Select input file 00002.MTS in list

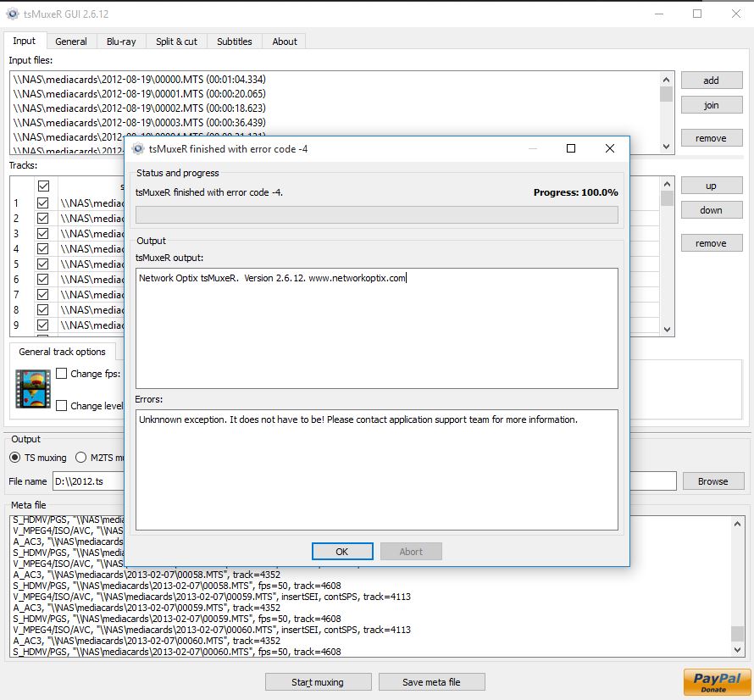(x=140, y=108)
